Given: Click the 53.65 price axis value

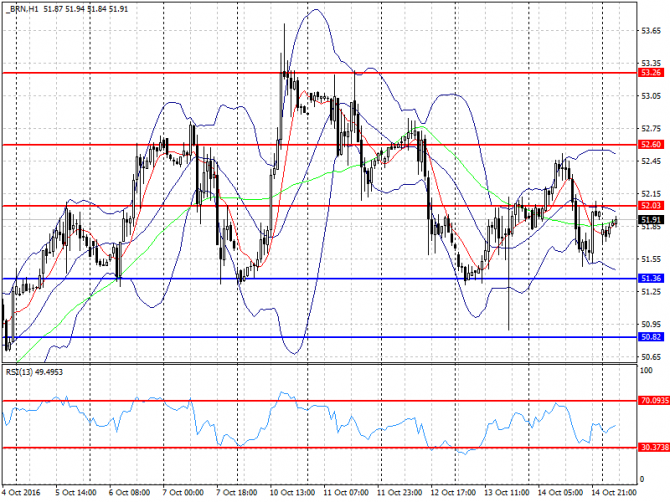Looking at the screenshot, I should tap(651, 31).
